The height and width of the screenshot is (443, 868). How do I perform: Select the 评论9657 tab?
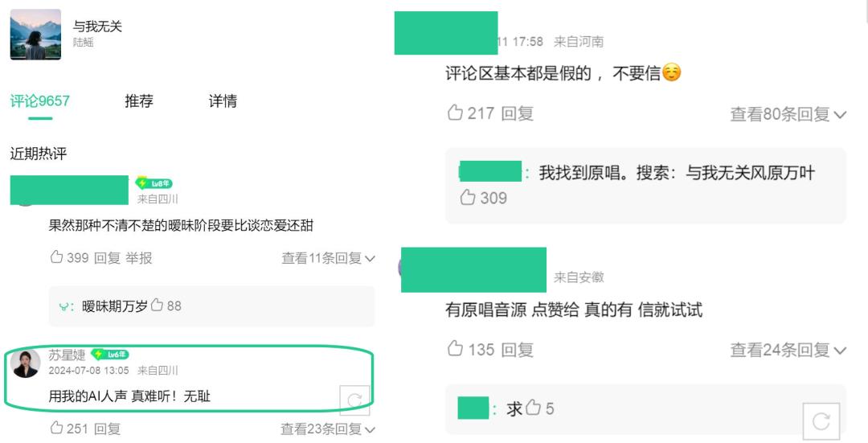coord(39,101)
